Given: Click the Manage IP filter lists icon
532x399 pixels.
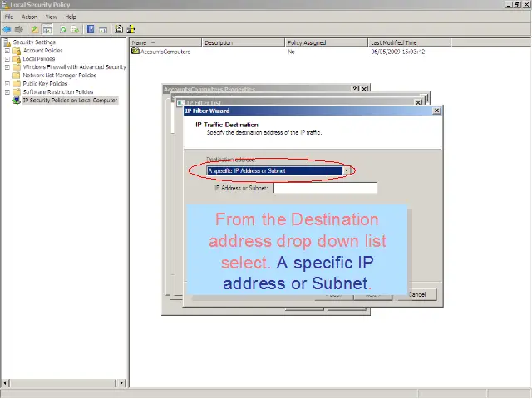Looking at the screenshot, I should click(131, 29).
